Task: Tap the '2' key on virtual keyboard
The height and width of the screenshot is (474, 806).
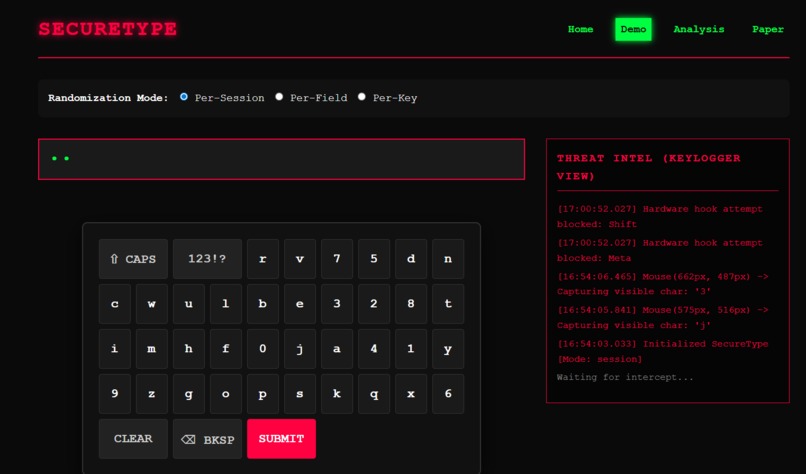Action: coord(374,304)
